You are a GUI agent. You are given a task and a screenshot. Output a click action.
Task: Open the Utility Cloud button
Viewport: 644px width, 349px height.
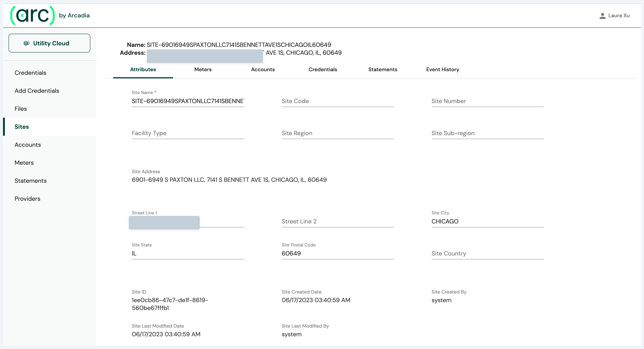(49, 43)
